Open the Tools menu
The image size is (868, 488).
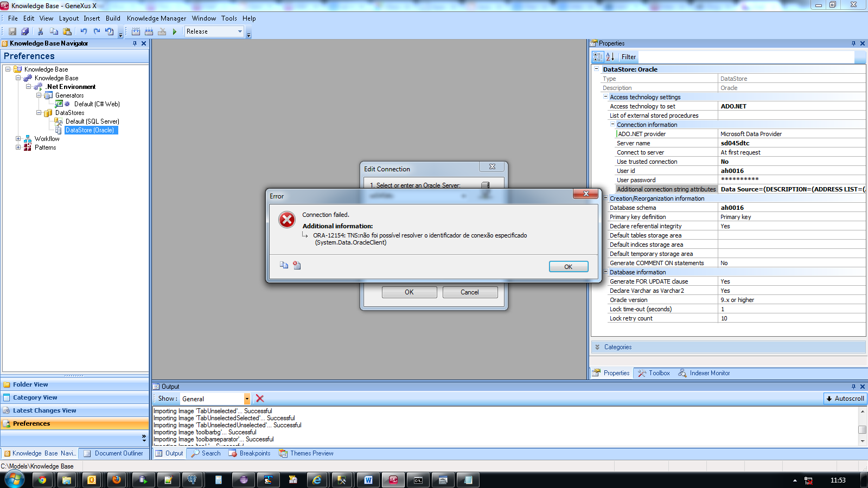(x=229, y=18)
